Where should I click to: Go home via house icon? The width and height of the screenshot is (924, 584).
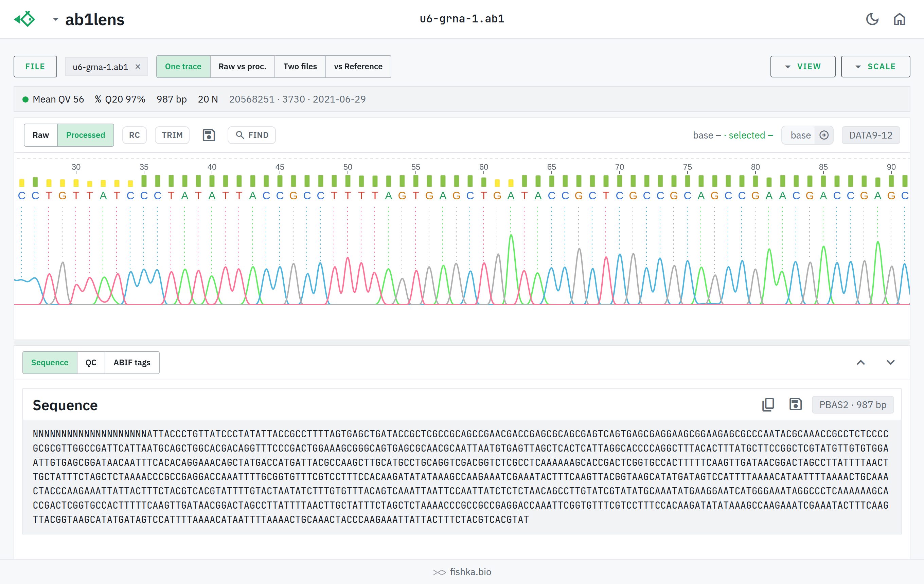pos(899,19)
